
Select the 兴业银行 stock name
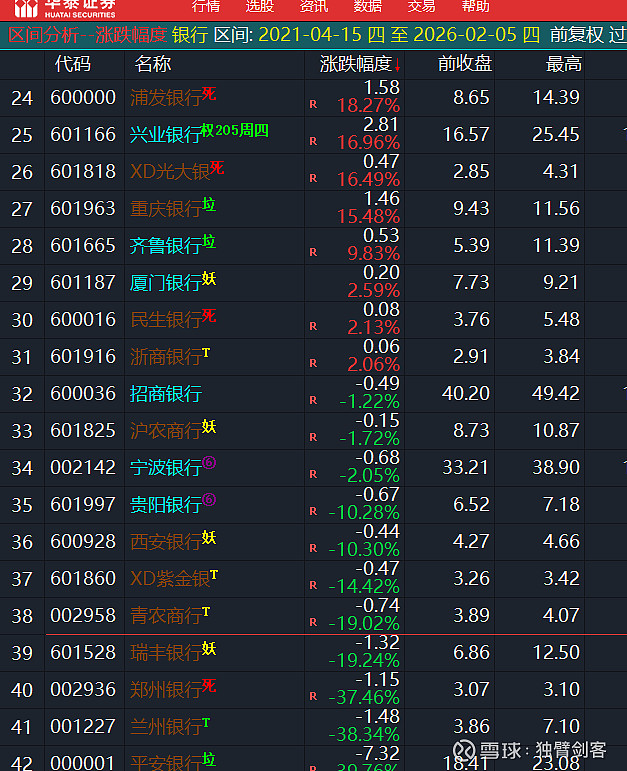[166, 135]
